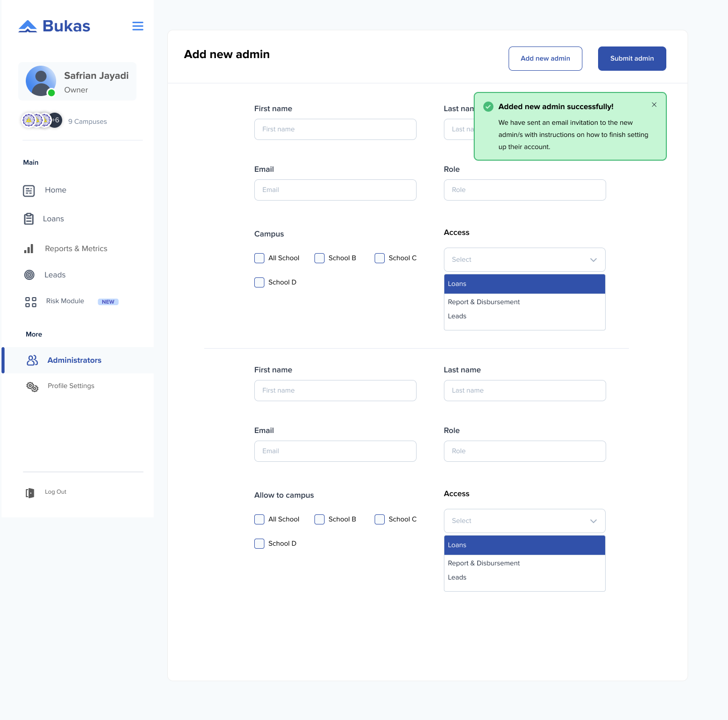Screen dimensions: 728x720
Task: Click the Administrators people icon
Action: [x=32, y=360]
